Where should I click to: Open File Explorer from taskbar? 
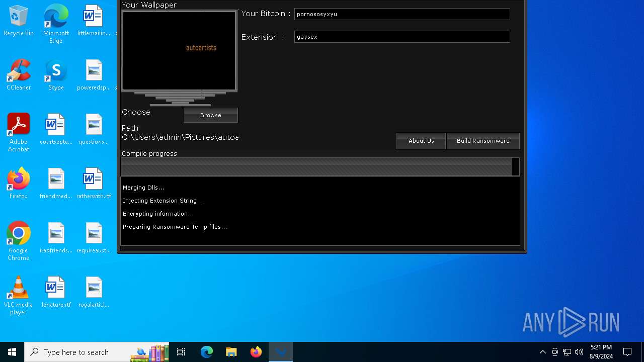231,352
